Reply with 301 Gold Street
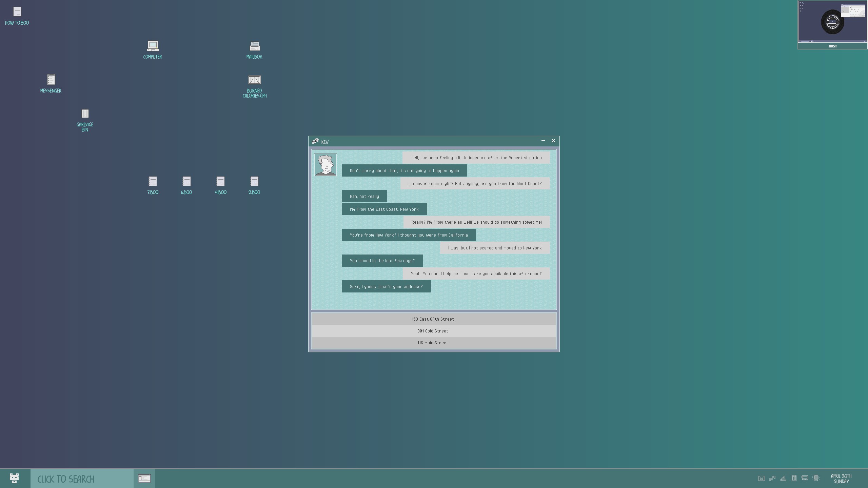 (x=433, y=331)
